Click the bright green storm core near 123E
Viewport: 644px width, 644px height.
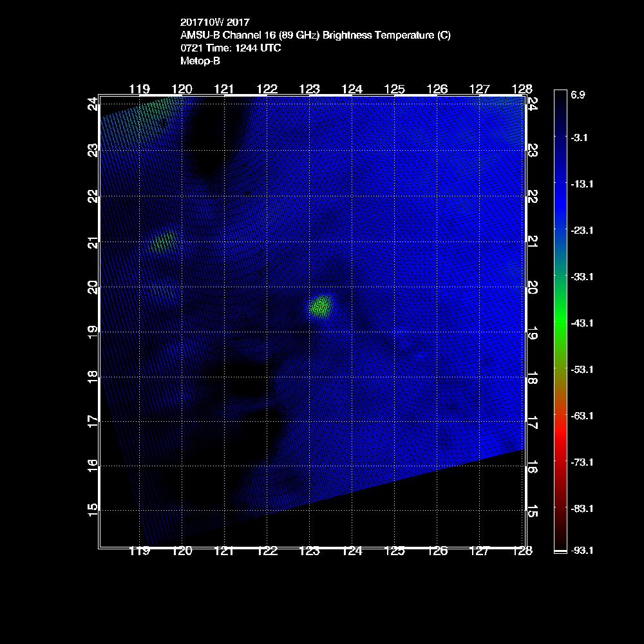[320, 307]
